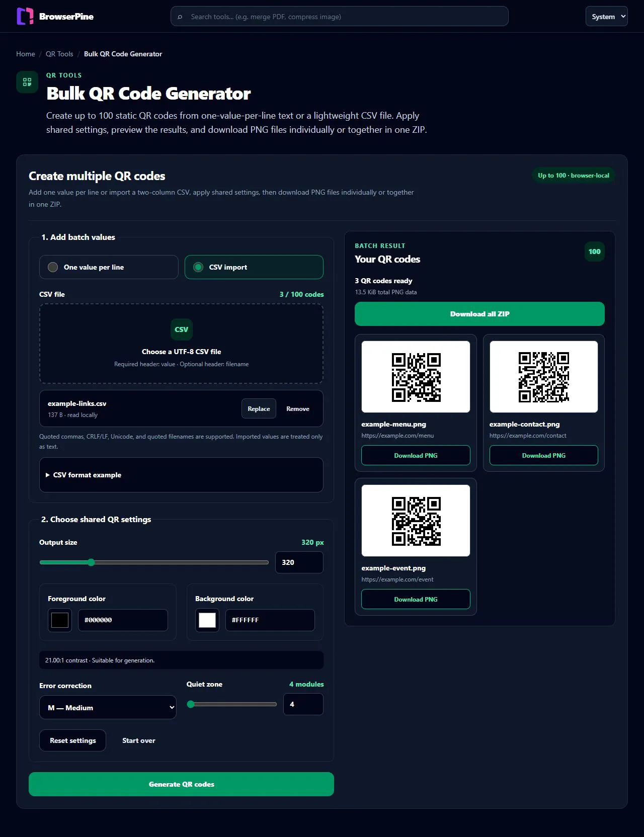Open the Error correction dropdown
The height and width of the screenshot is (837, 644).
click(x=108, y=707)
